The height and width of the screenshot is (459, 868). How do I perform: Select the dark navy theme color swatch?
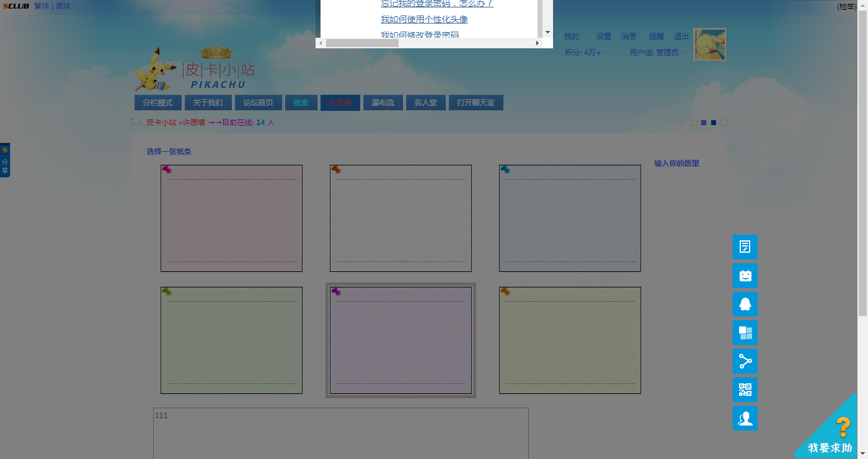click(714, 123)
